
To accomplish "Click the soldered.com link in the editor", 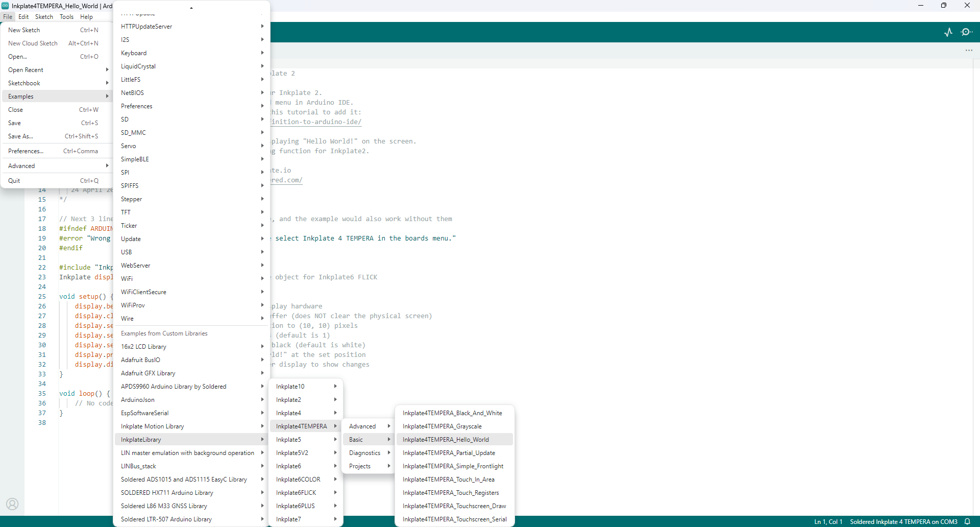I will click(x=287, y=180).
